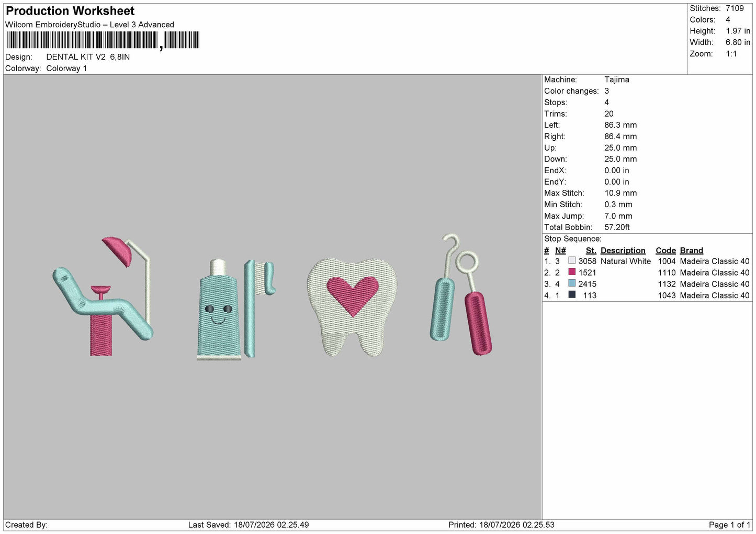The height and width of the screenshot is (534, 756).
Task: Click the Height value 1.97 in
Action: (738, 31)
